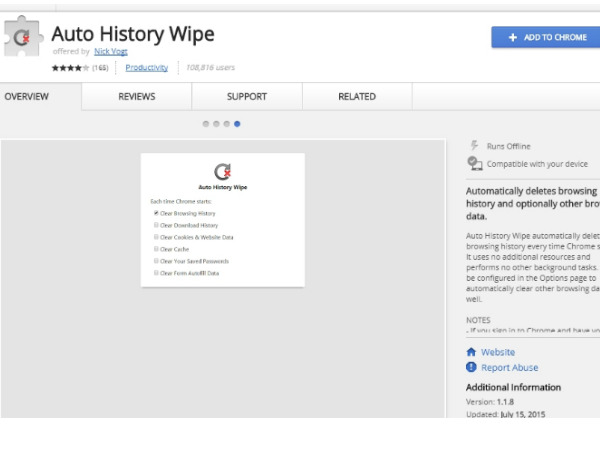Uncheck Clear Browsing History checkbox
The height and width of the screenshot is (450, 600).
point(156,213)
